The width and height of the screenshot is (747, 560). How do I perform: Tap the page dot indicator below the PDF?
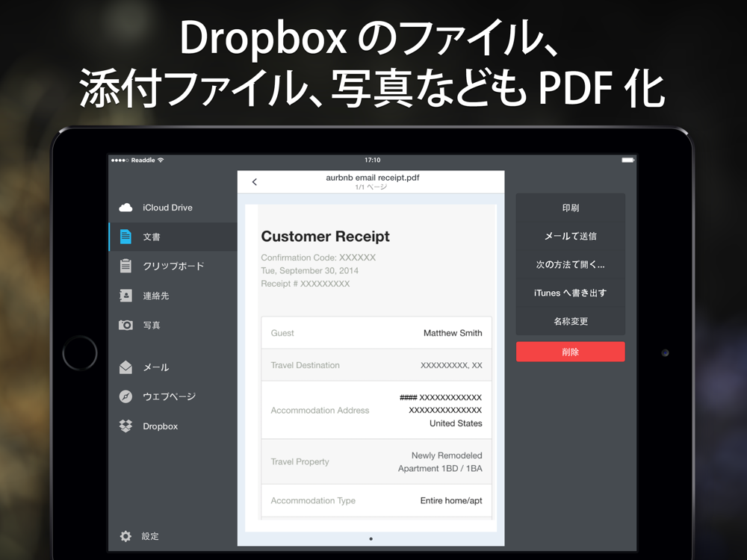[x=371, y=539]
